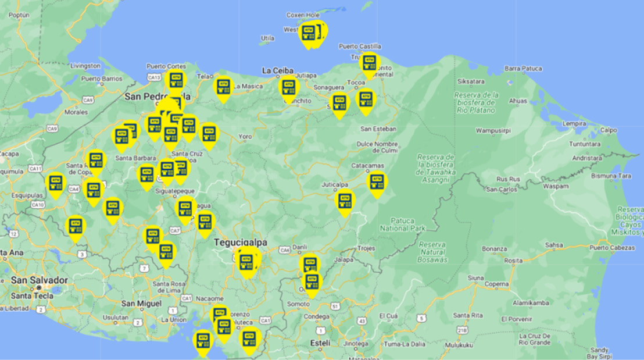Select the Puerto Cabezas town label
Viewport: 644px width, 360px height.
[612, 248]
